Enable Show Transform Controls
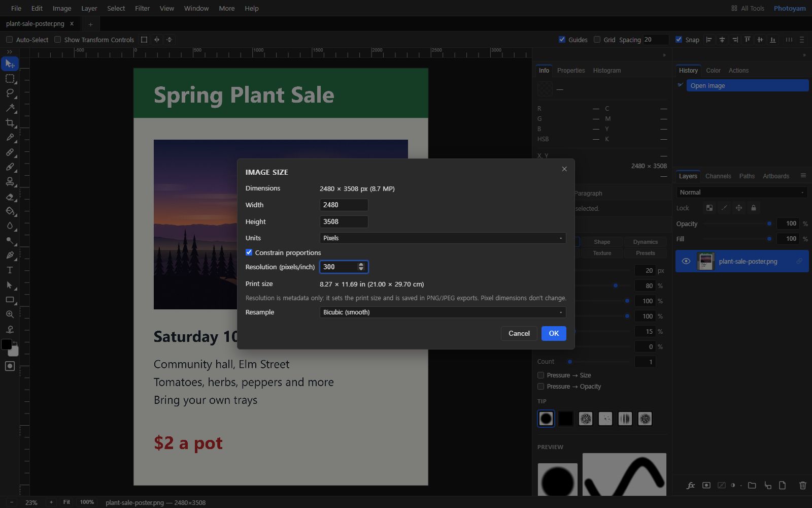 pyautogui.click(x=57, y=40)
